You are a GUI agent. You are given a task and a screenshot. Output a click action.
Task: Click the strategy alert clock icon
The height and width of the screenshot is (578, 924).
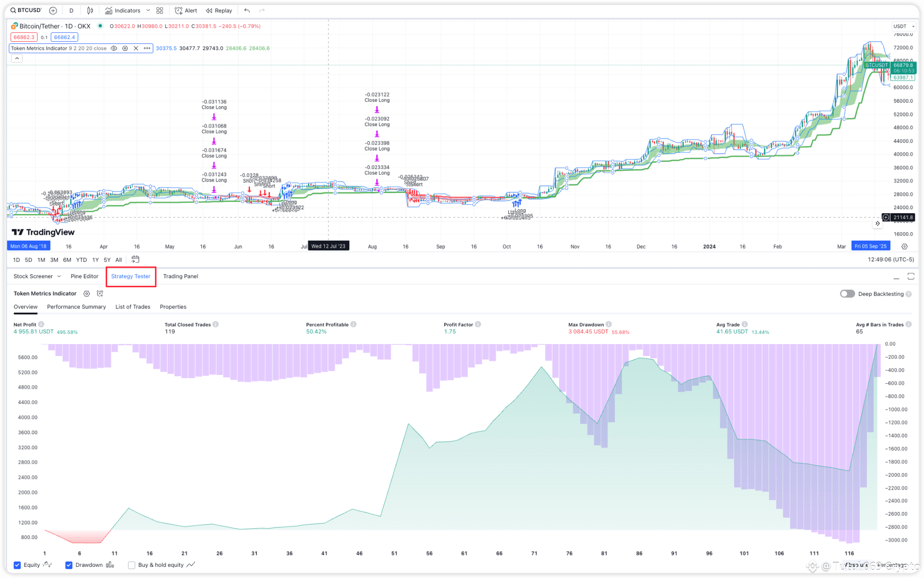click(100, 294)
